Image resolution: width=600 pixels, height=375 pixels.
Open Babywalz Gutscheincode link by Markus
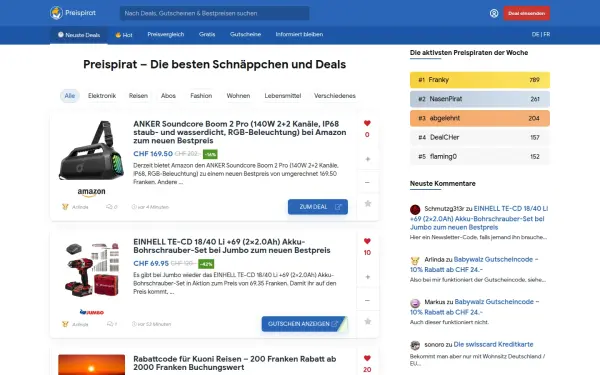click(x=474, y=307)
